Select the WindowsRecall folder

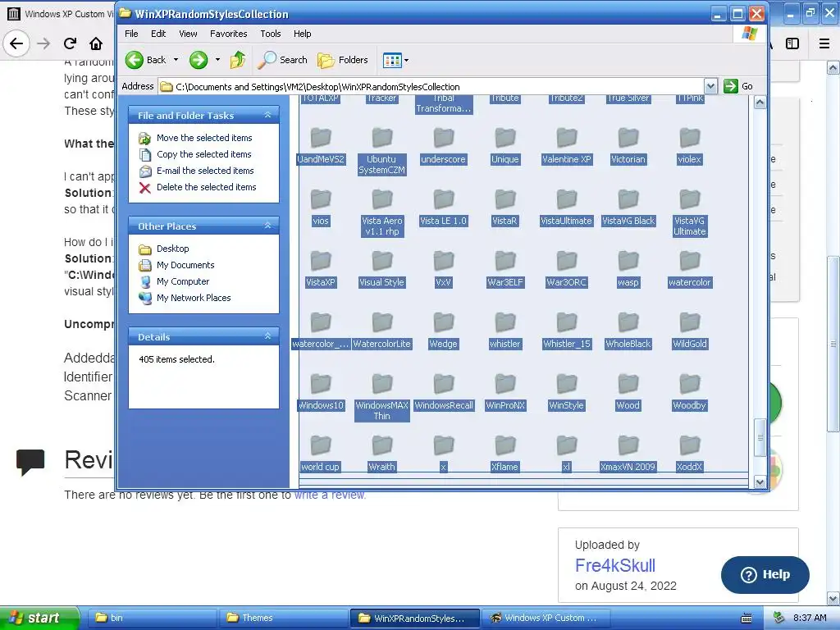click(444, 393)
